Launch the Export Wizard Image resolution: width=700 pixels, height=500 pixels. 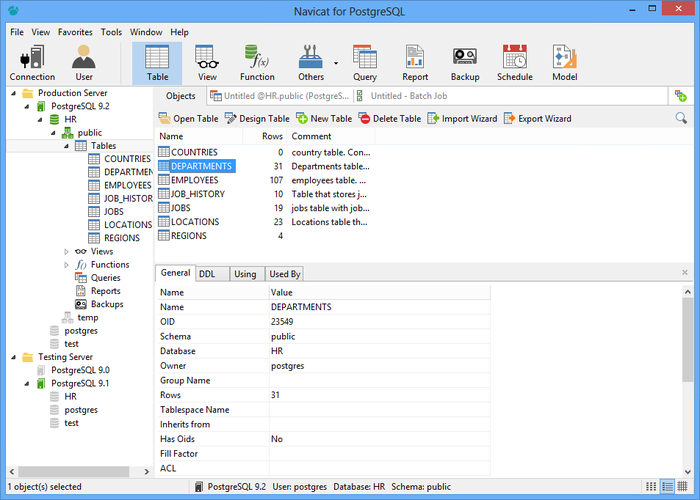click(x=538, y=119)
